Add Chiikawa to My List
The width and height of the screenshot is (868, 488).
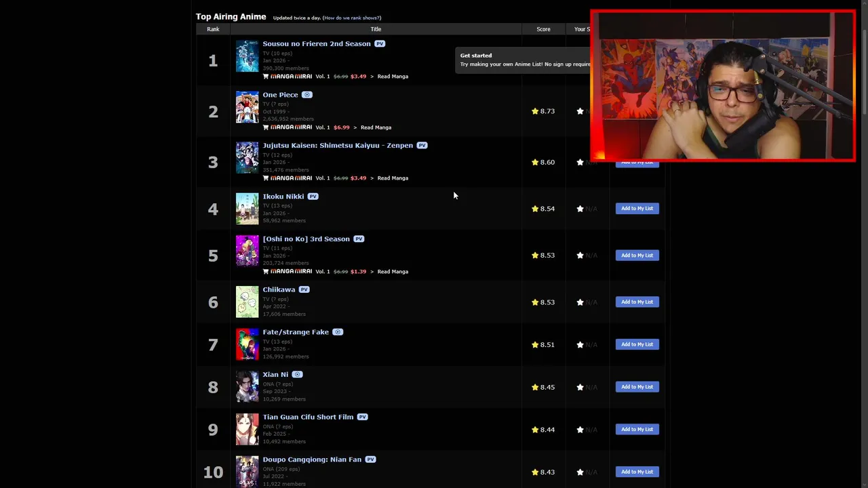(637, 302)
